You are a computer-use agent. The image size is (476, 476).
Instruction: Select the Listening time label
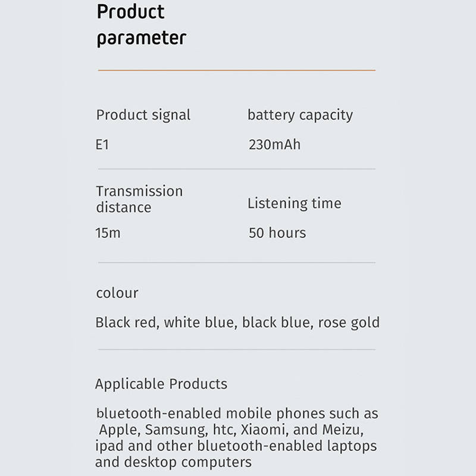[294, 203]
